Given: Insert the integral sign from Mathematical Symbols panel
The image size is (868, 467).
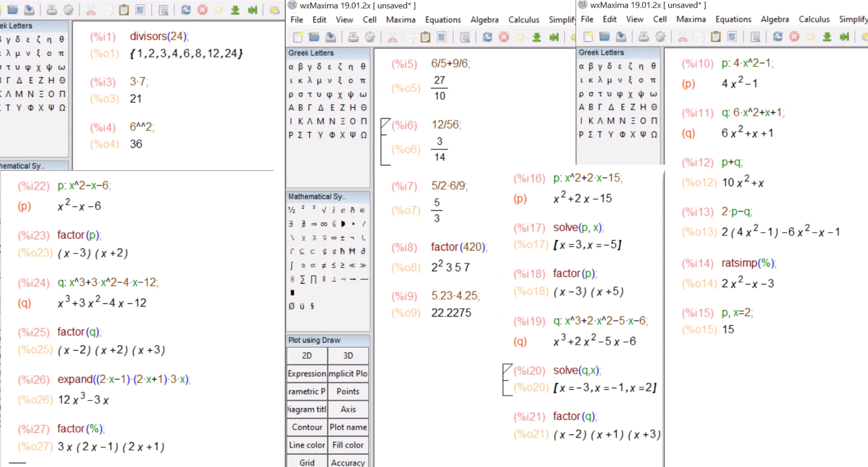Looking at the screenshot, I should click(291, 265).
